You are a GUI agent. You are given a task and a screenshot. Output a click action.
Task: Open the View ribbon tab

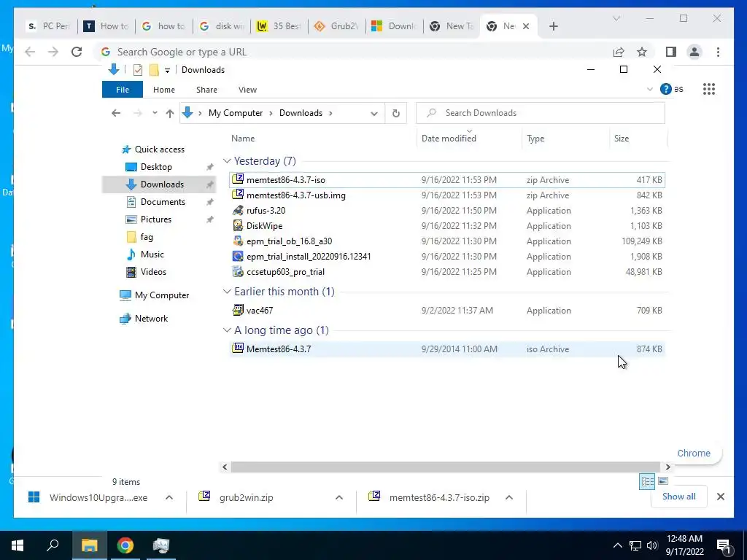coord(247,90)
